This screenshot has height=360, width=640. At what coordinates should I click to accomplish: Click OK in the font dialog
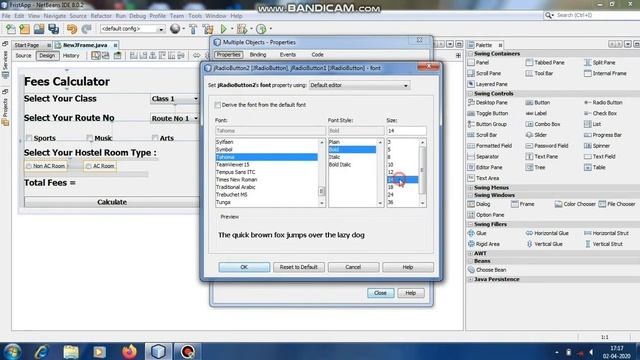(x=244, y=267)
